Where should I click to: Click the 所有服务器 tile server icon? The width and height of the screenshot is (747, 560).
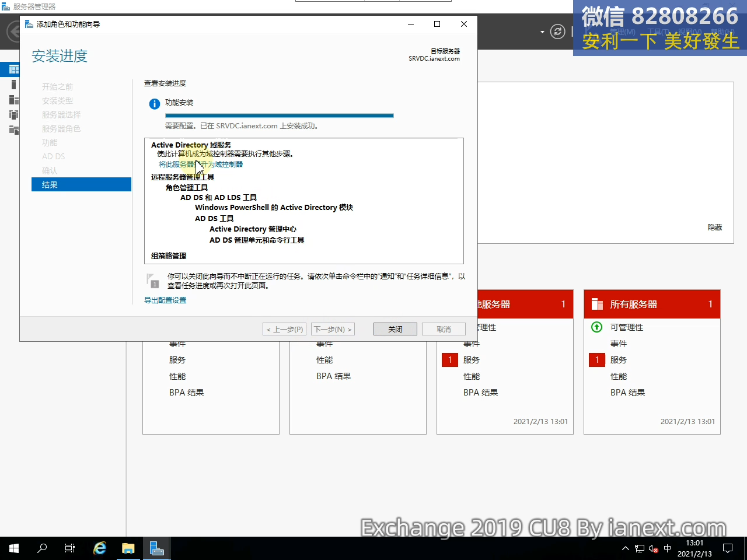pyautogui.click(x=597, y=304)
